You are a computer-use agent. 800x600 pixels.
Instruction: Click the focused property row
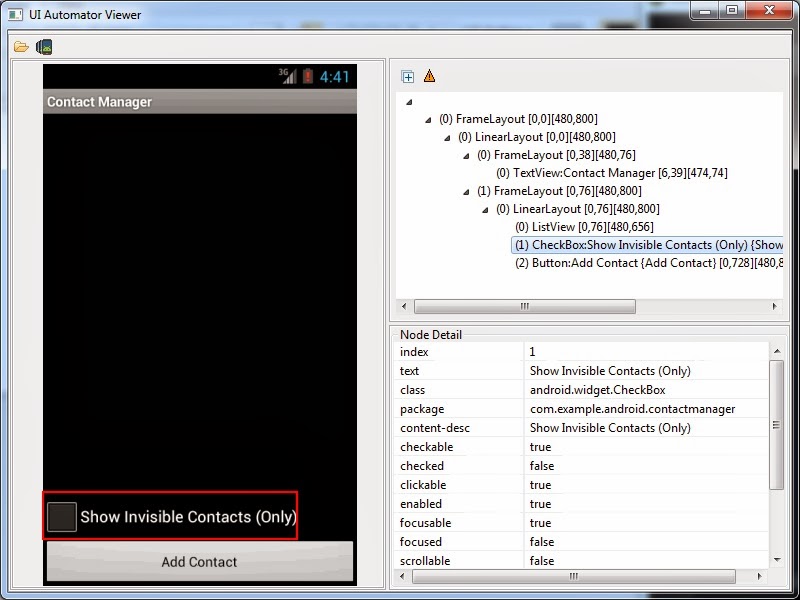(581, 541)
